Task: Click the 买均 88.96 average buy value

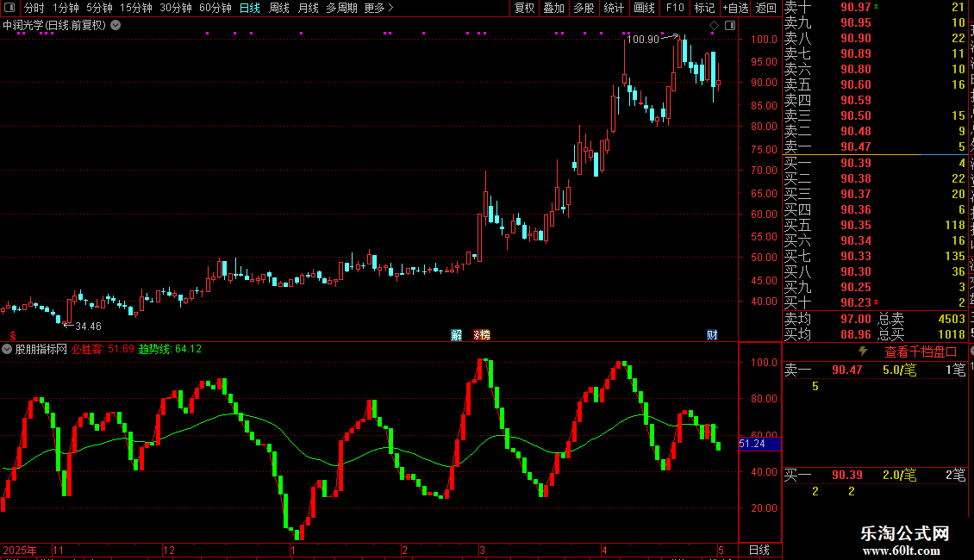Action: [828, 334]
